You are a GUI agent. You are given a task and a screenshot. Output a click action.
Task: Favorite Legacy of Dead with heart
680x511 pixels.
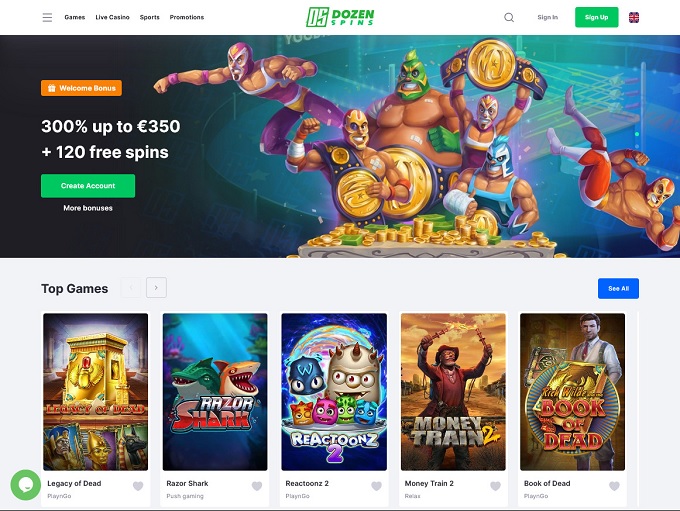click(138, 486)
